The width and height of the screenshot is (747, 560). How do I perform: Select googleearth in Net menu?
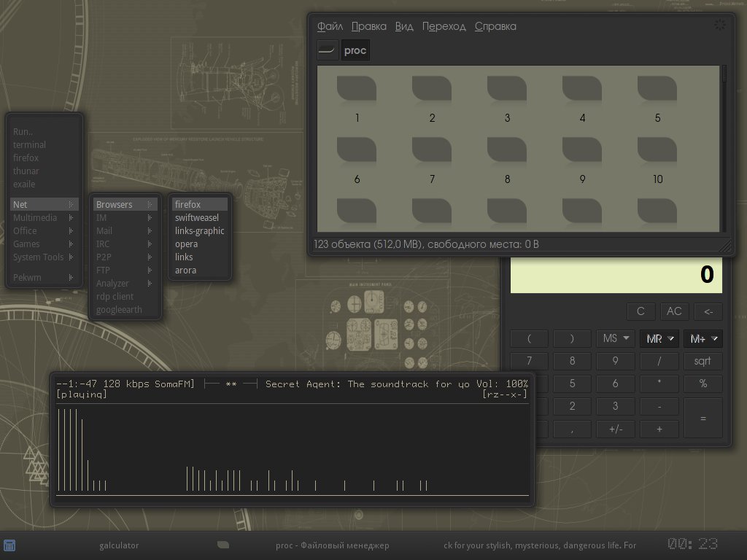[x=125, y=309]
